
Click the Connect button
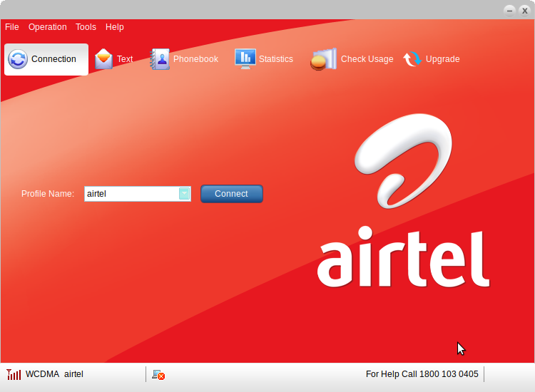pos(232,194)
